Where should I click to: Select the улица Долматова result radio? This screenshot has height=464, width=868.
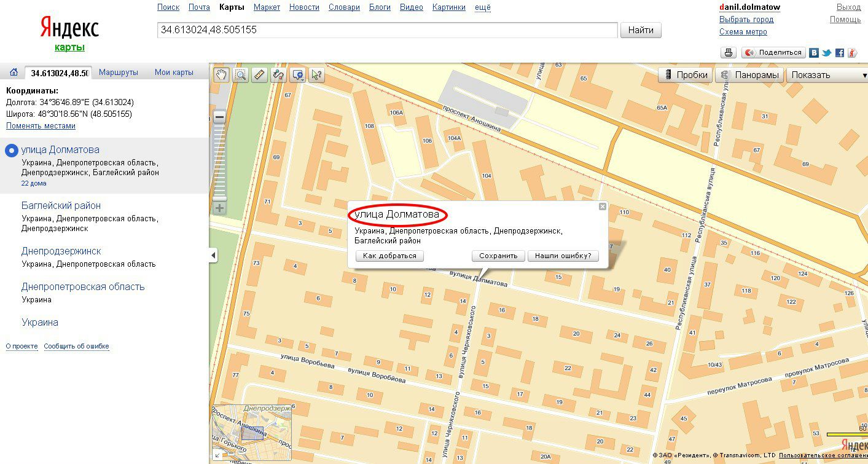[11, 151]
